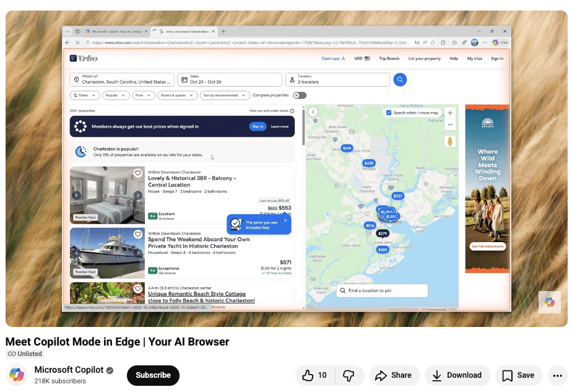Viewport: 572px width, 392px height.
Task: Open the Dates Oct 24 - Oct 26 picker
Action: 230,79
